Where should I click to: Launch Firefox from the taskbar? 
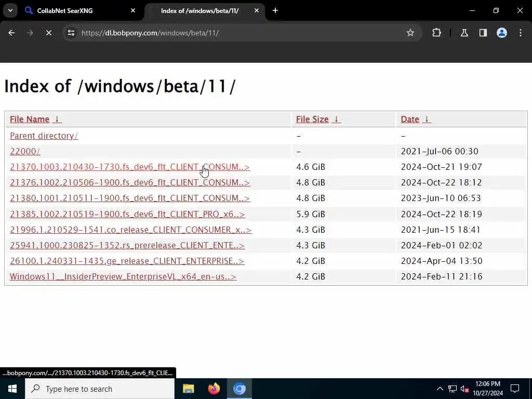[214, 389]
